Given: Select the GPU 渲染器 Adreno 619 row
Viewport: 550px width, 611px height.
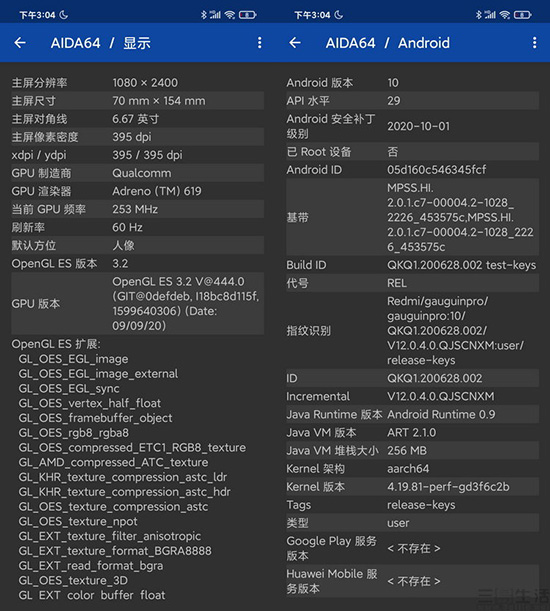Looking at the screenshot, I should pyautogui.click(x=137, y=191).
